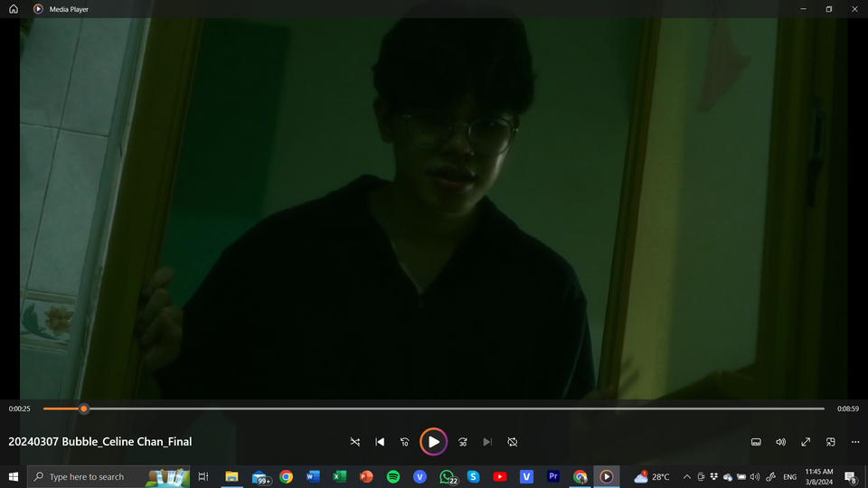Close the Media Player window
Screen dimensions: 868x488
(854, 9)
